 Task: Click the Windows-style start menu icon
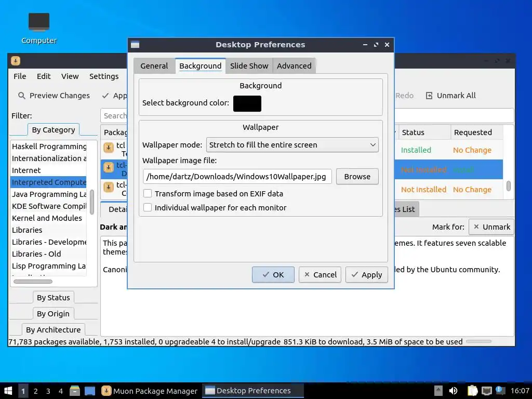tap(8, 391)
